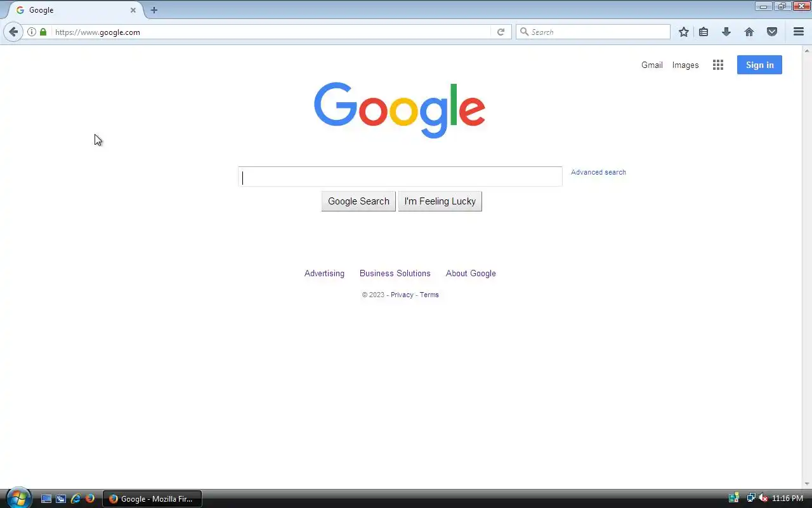Click the taskbar clock 11:16 PM
812x508 pixels.
(x=787, y=498)
